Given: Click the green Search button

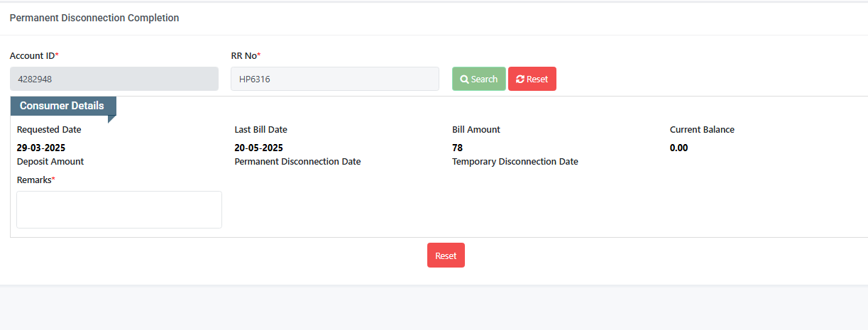Looking at the screenshot, I should (479, 79).
